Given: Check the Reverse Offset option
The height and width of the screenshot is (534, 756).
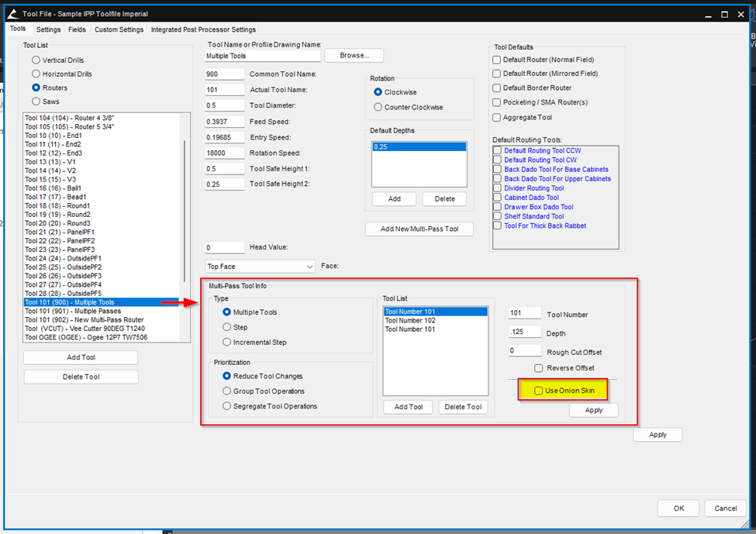Looking at the screenshot, I should click(539, 368).
